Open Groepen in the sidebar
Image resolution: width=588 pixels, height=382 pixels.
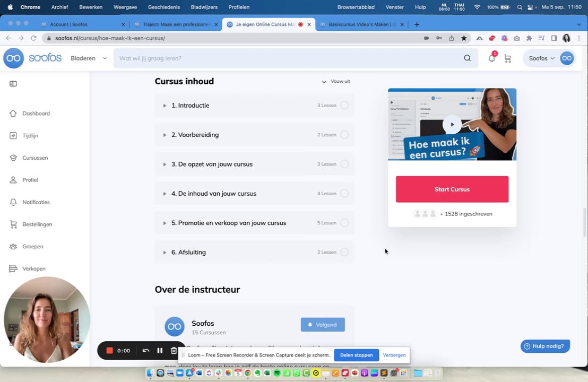click(32, 246)
